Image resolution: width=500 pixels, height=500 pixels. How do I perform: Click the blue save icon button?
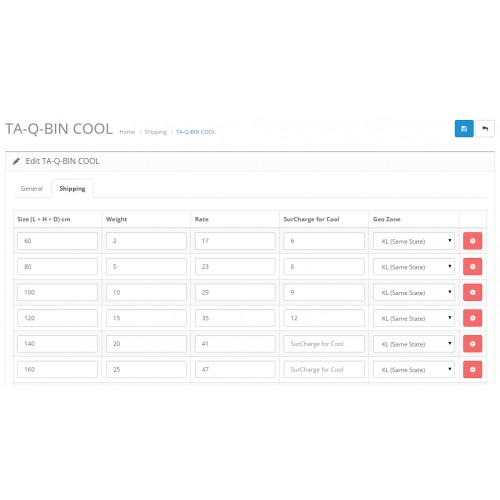tap(464, 129)
